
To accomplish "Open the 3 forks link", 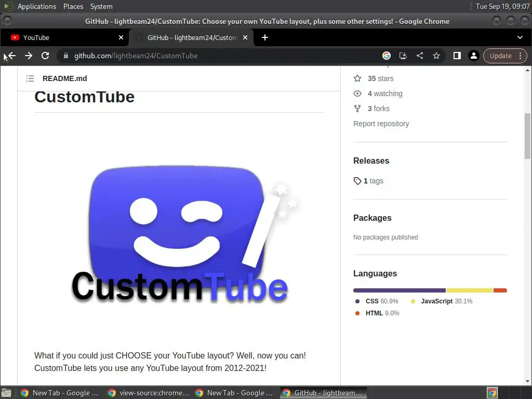I will [x=378, y=109].
